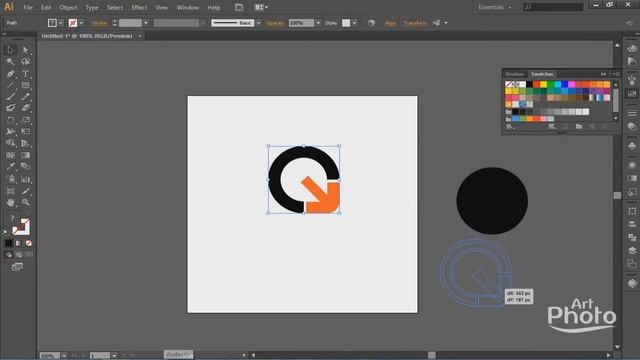Select the Free Transform tool
Screen dimensions: 640x360
[25, 131]
